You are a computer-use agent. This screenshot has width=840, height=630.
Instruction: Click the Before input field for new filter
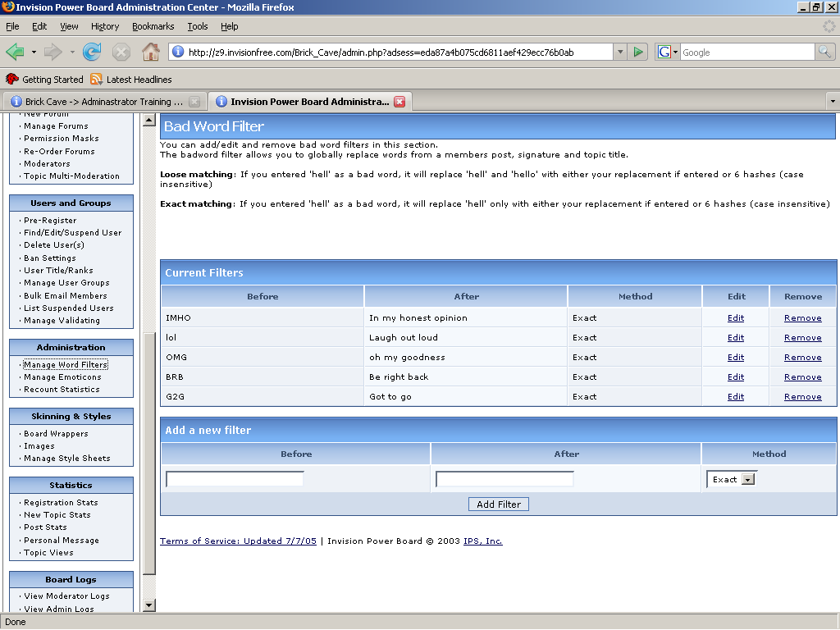[x=235, y=479]
